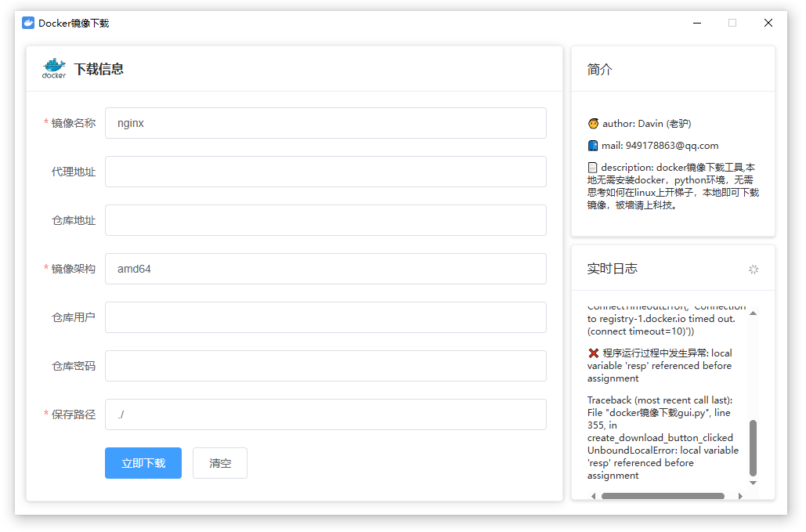Click the 下载信息 heading text
806x532 pixels.
(99, 69)
